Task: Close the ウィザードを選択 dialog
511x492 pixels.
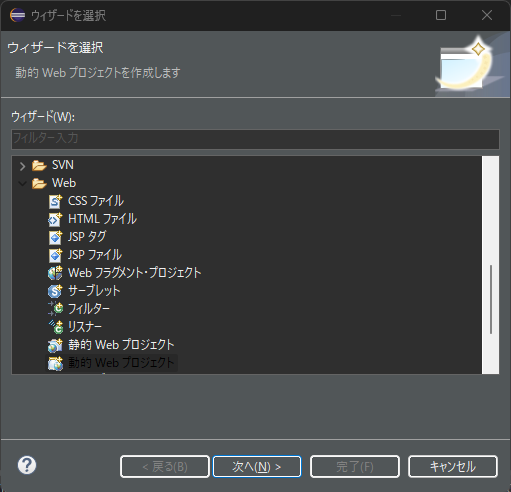Action: coord(487,15)
